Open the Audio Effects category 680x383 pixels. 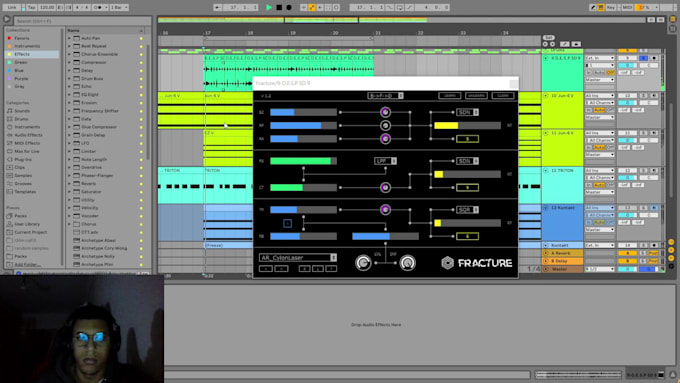pos(28,135)
